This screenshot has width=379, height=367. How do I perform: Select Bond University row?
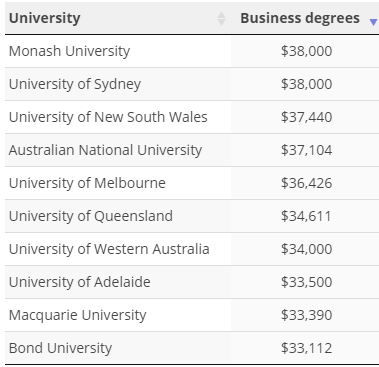click(x=192, y=348)
